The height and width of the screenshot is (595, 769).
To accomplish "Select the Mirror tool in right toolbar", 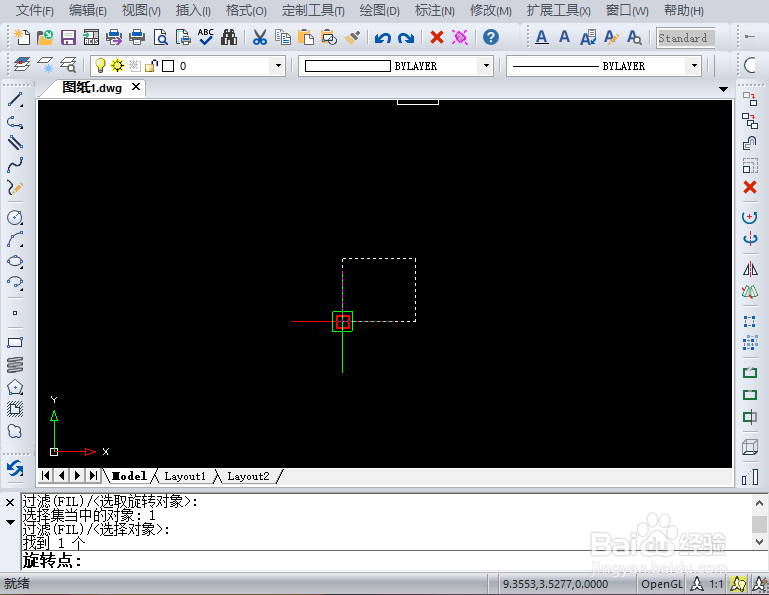I will coord(750,269).
